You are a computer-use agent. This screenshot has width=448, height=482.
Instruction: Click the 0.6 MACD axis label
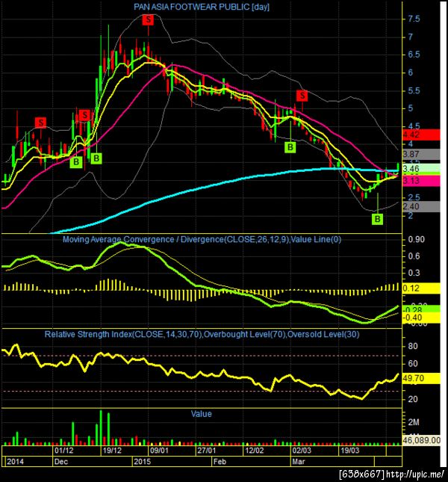point(414,256)
